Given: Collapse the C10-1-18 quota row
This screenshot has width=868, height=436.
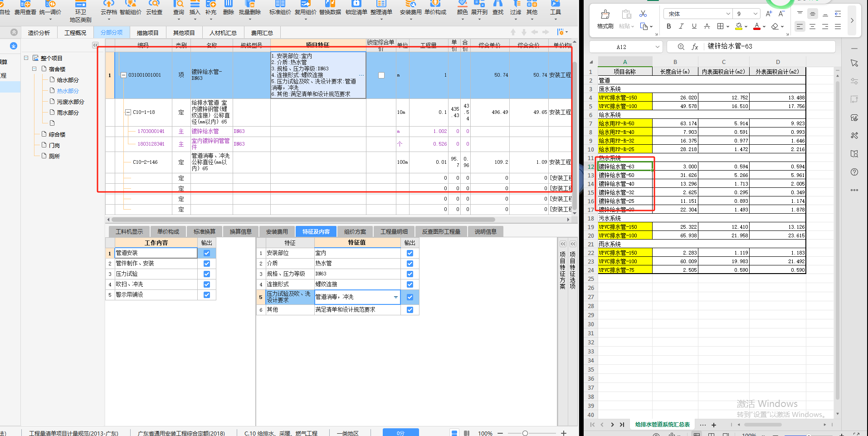Looking at the screenshot, I should 128,112.
